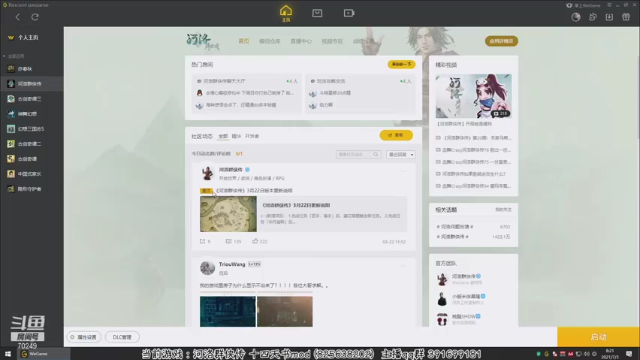Open first image in TriouWang's post

228,311
